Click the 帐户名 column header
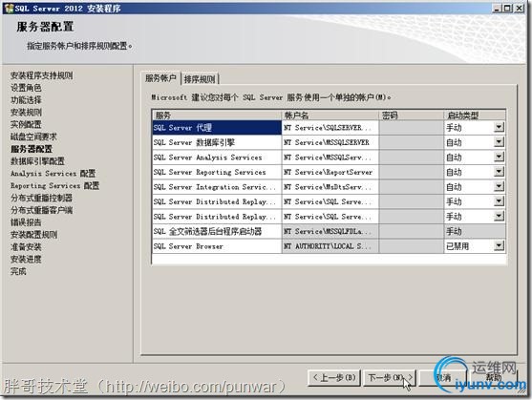Viewport: 532px width, 400px height. click(x=330, y=115)
